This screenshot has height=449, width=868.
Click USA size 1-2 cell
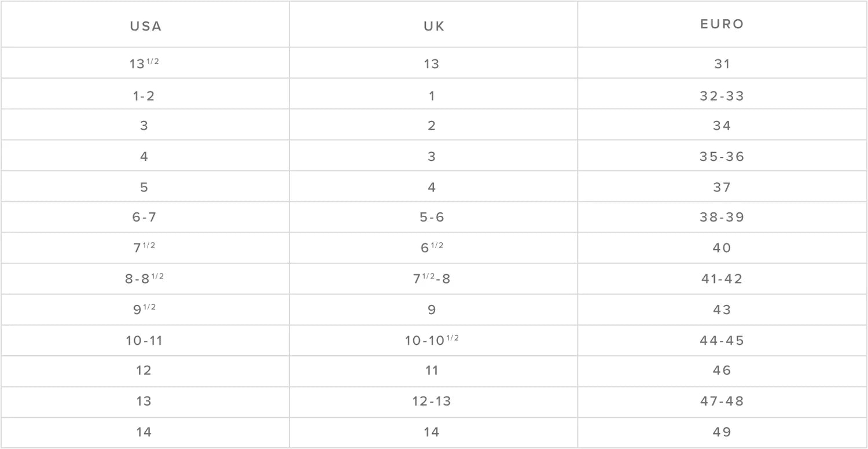(x=144, y=95)
